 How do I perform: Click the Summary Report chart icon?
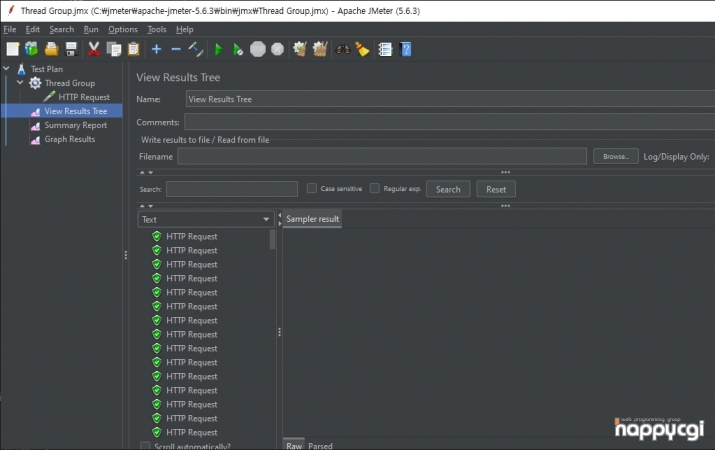tap(35, 125)
